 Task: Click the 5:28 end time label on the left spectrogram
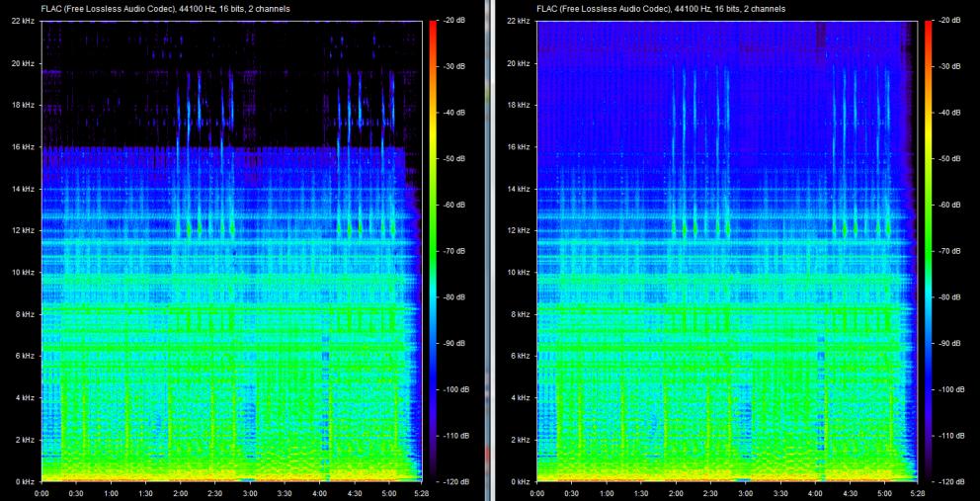tap(423, 492)
